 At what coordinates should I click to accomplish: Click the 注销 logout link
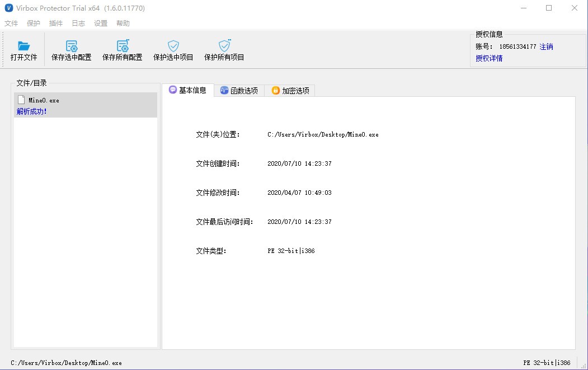click(547, 46)
